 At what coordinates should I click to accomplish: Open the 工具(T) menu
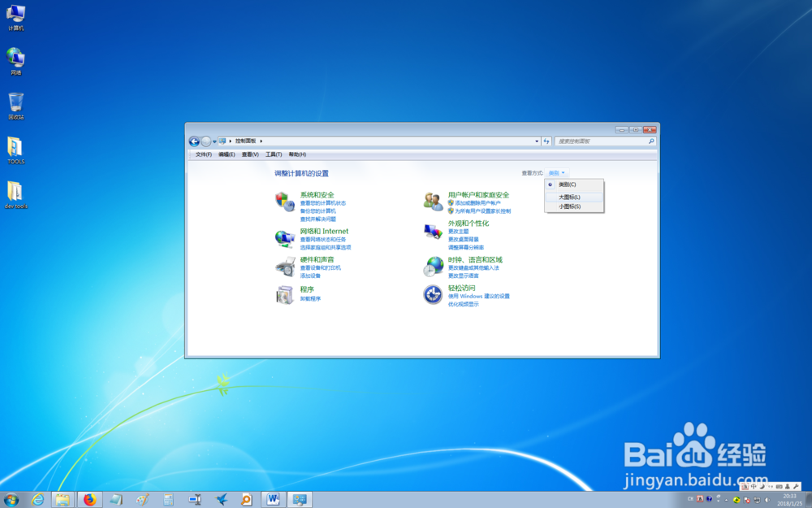(274, 154)
